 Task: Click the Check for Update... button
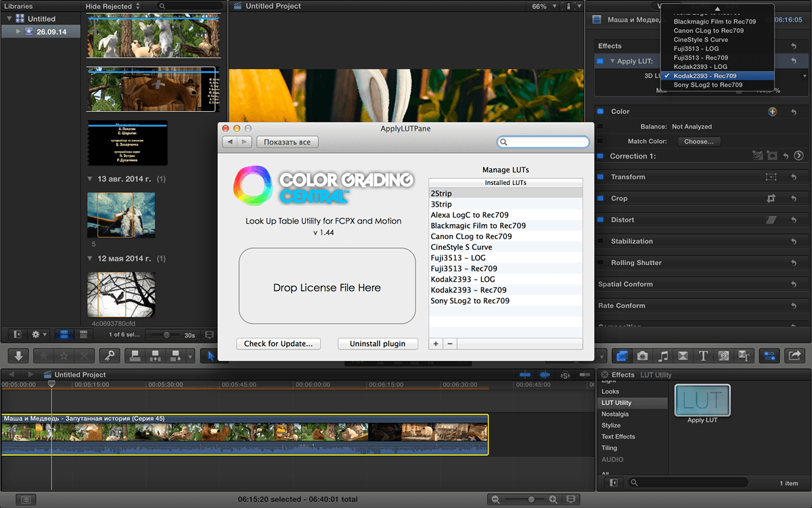pos(278,343)
